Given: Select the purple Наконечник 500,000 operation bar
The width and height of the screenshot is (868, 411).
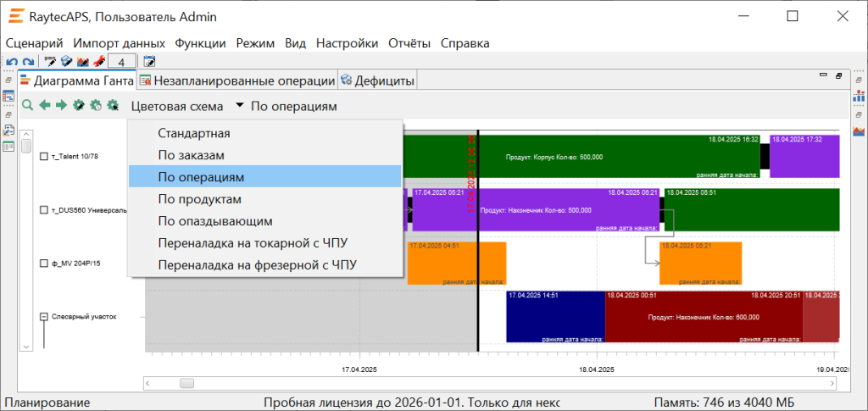Looking at the screenshot, I should tap(536, 209).
